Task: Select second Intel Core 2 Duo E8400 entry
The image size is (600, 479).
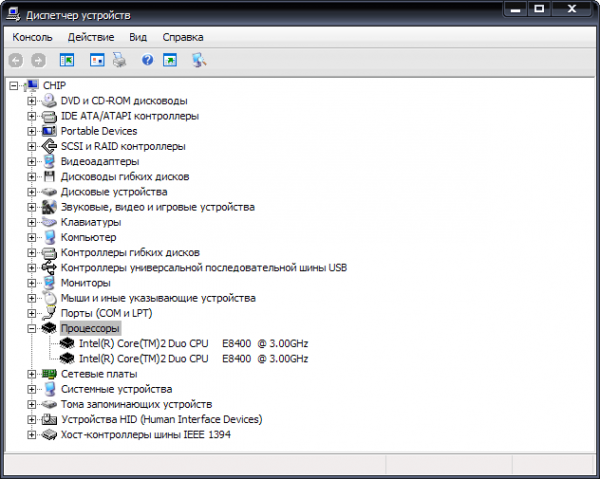Action: (193, 358)
